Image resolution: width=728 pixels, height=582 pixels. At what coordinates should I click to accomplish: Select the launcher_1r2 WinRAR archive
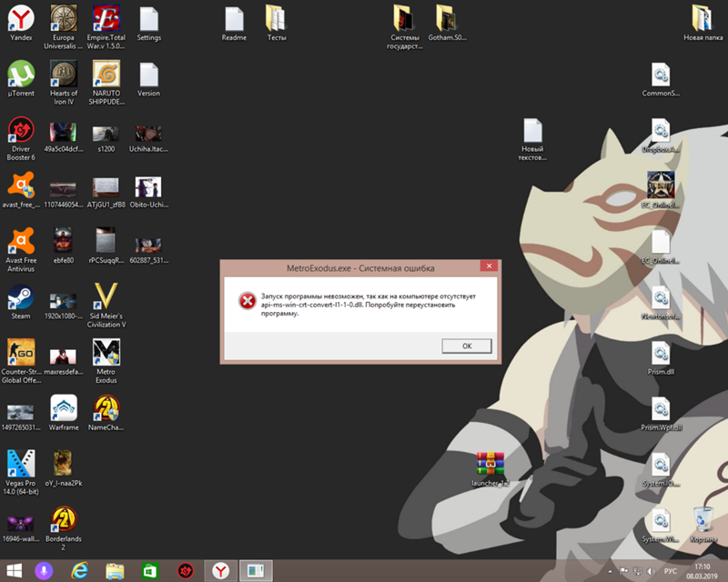click(490, 468)
